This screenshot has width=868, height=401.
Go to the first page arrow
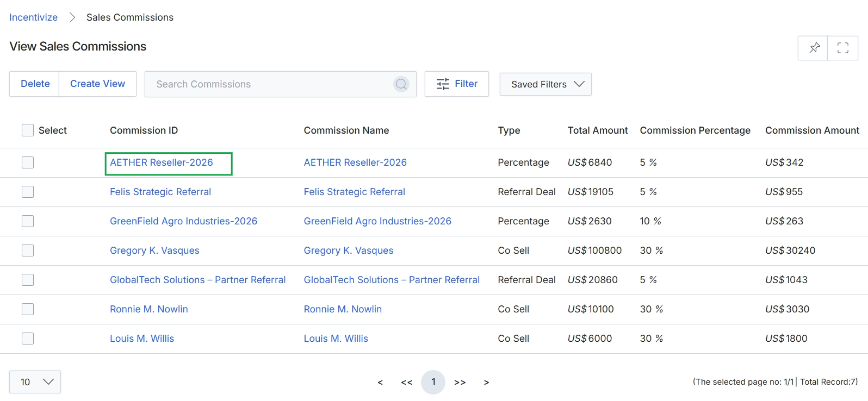pos(380,383)
